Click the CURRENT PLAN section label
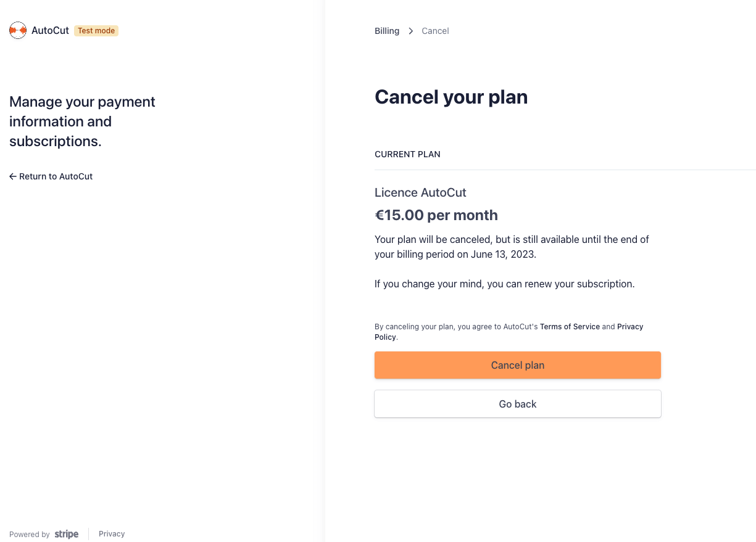Screen dimensions: 756x542 [407, 154]
